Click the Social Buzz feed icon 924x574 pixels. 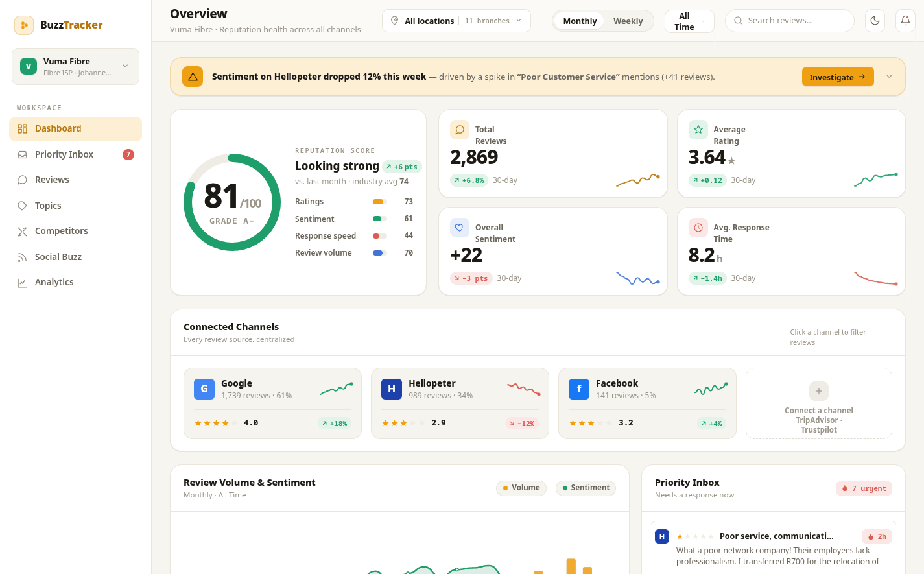pos(22,257)
